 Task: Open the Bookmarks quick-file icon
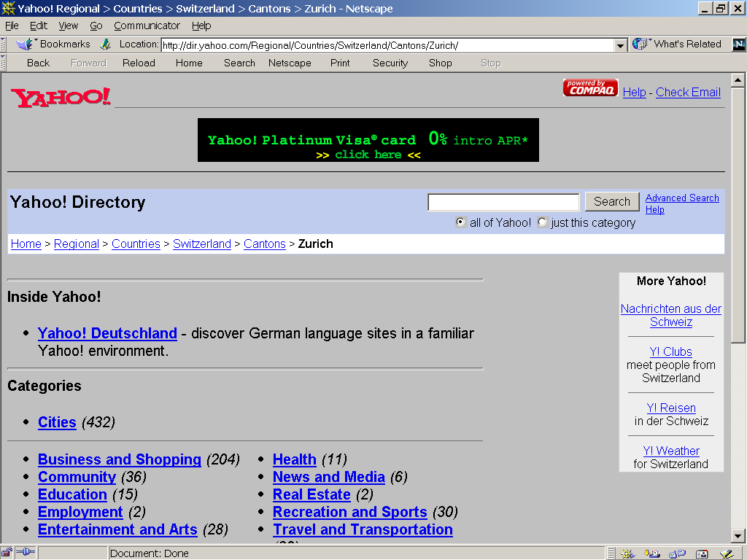point(25,44)
